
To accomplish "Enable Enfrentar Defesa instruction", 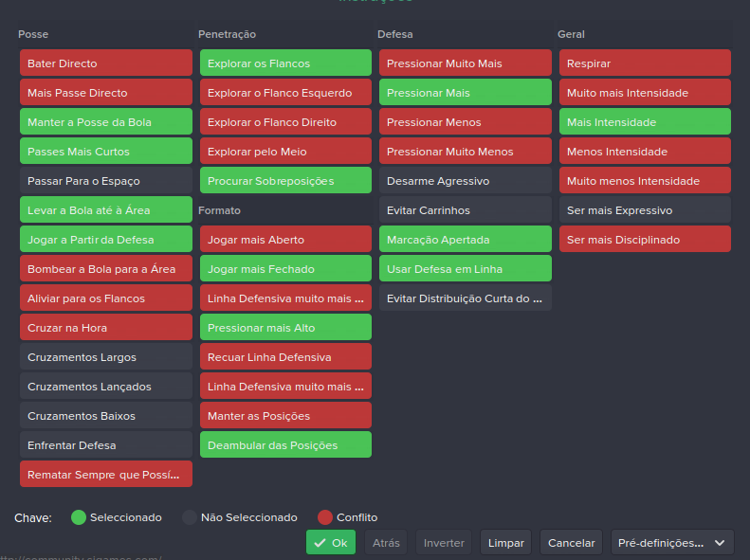I will point(105,444).
